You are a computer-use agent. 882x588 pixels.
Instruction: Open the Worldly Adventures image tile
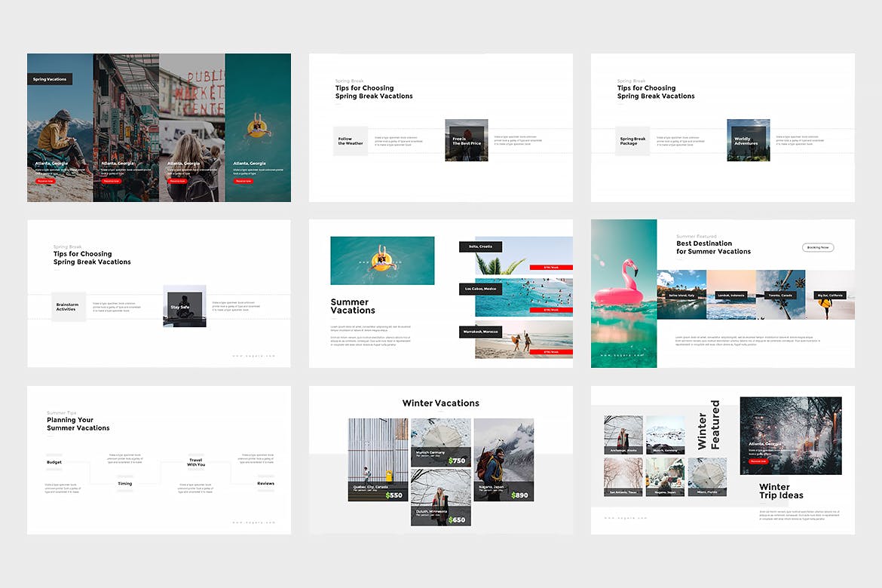point(748,140)
